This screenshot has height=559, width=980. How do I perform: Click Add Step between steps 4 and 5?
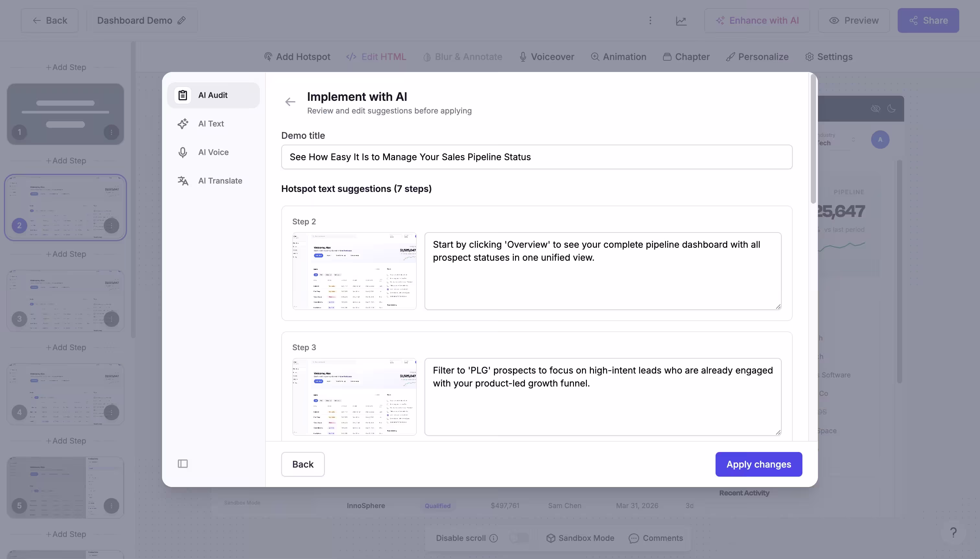65,441
